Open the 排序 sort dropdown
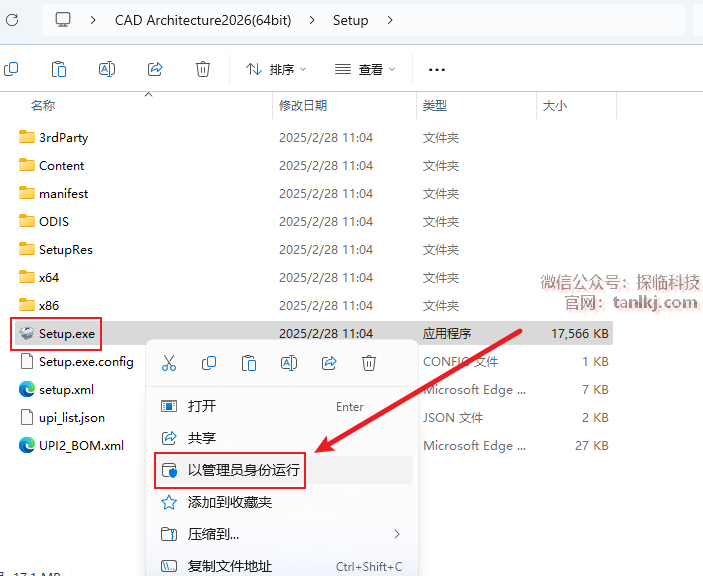 (276, 69)
